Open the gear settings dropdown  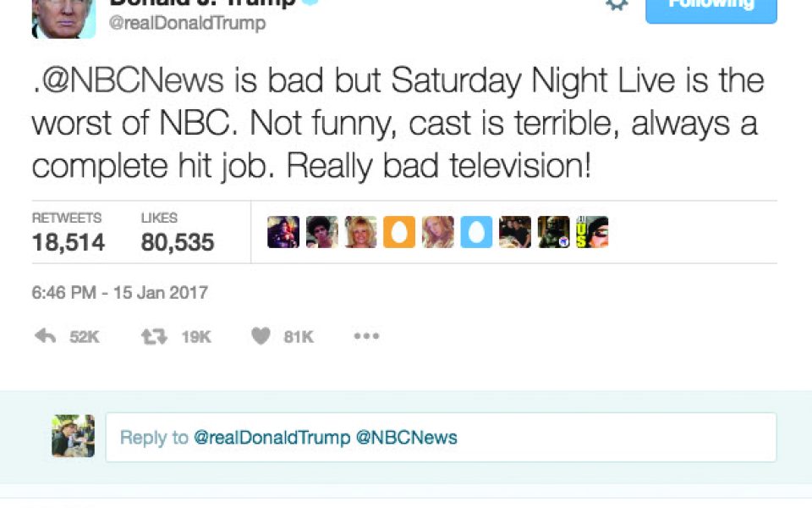coord(617,5)
